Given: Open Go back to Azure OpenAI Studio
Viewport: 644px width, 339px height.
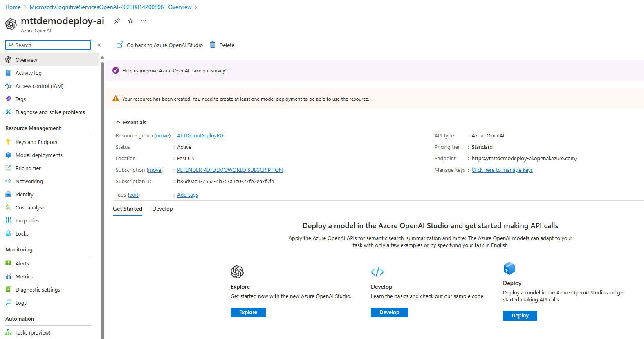Looking at the screenshot, I should (160, 45).
